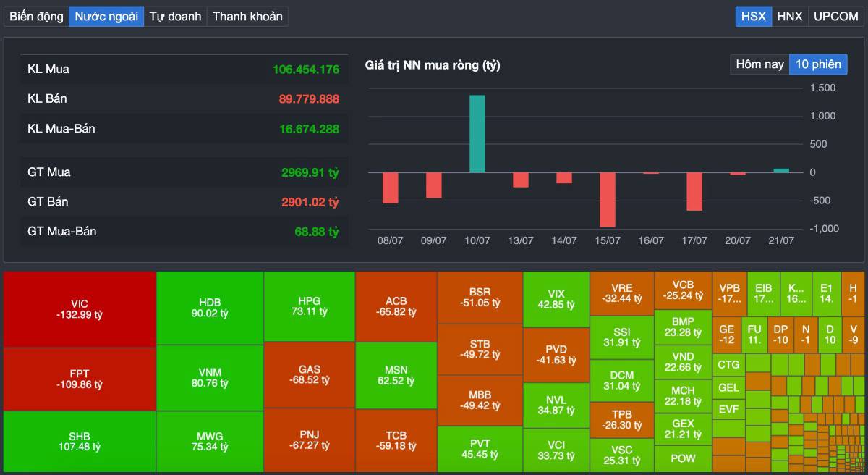This screenshot has height=475, width=868.
Task: Select the Nước ngoài tab
Action: click(x=106, y=16)
